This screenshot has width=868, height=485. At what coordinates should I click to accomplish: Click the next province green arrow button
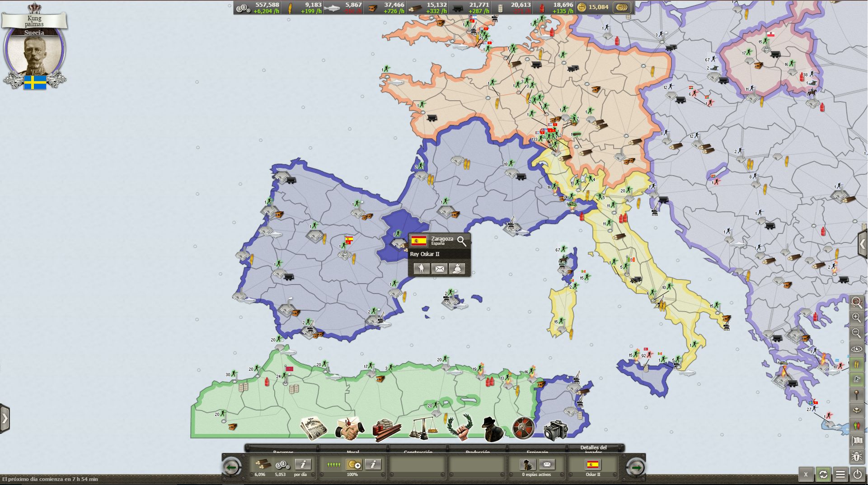[x=636, y=467]
